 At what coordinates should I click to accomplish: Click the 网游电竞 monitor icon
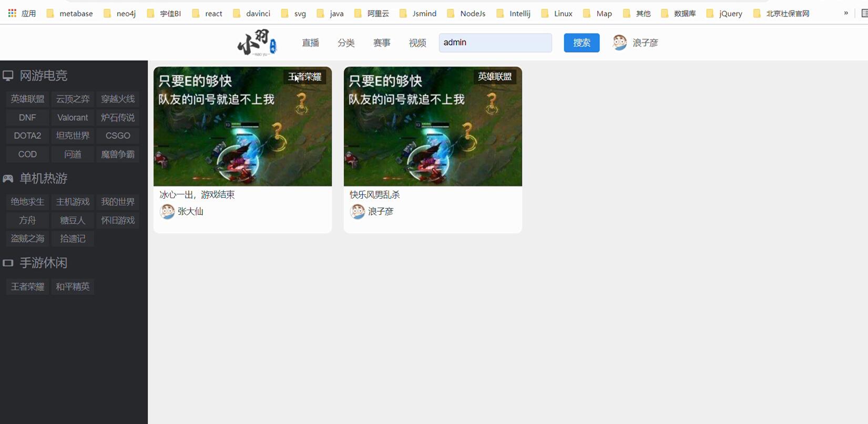coord(8,76)
